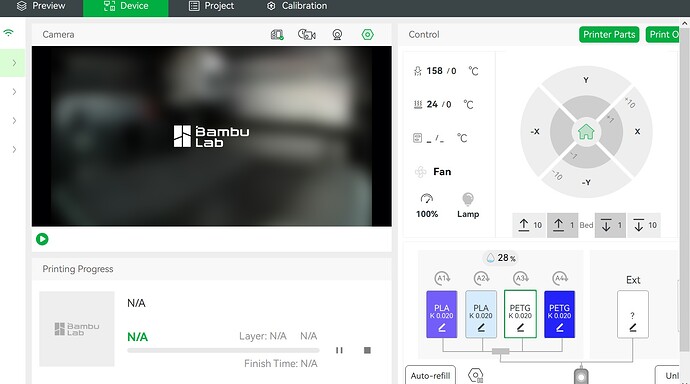The width and height of the screenshot is (690, 384).
Task: Select the blue PETG A4 filament slot
Action: [559, 314]
